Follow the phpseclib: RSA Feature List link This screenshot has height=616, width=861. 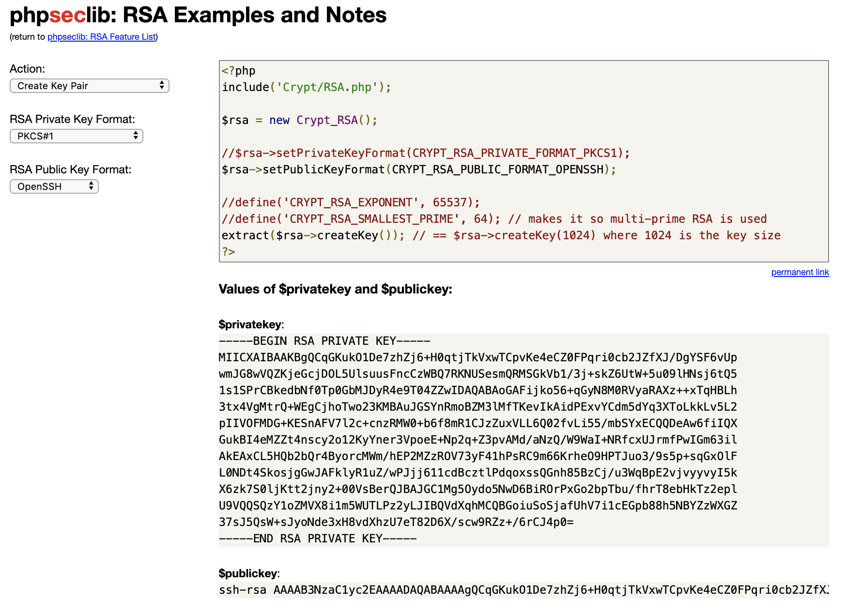[102, 37]
